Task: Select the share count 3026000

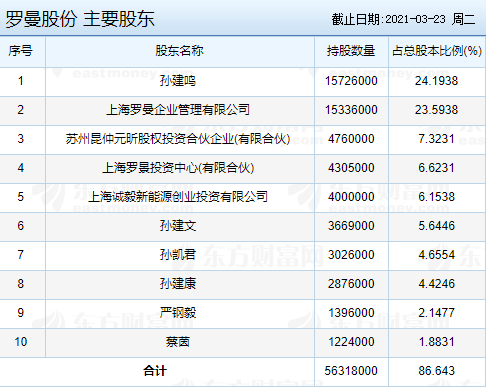Action: [x=351, y=255]
